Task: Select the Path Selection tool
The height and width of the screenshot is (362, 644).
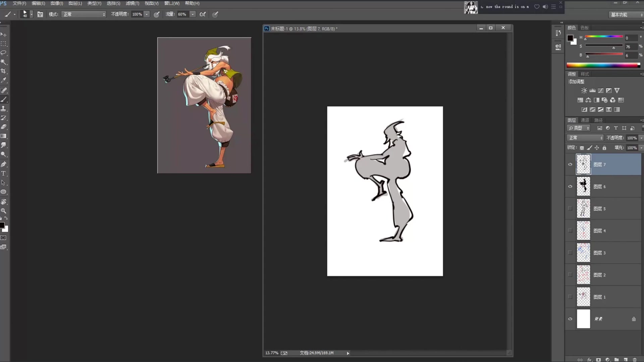Action: click(x=4, y=183)
